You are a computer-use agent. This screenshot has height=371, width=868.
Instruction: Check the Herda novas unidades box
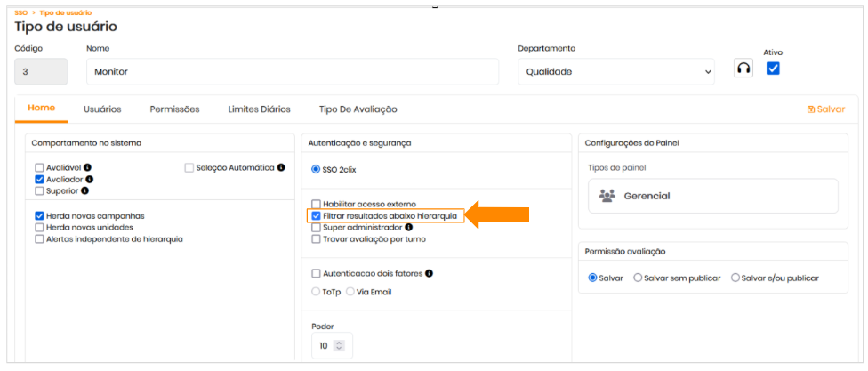point(39,227)
